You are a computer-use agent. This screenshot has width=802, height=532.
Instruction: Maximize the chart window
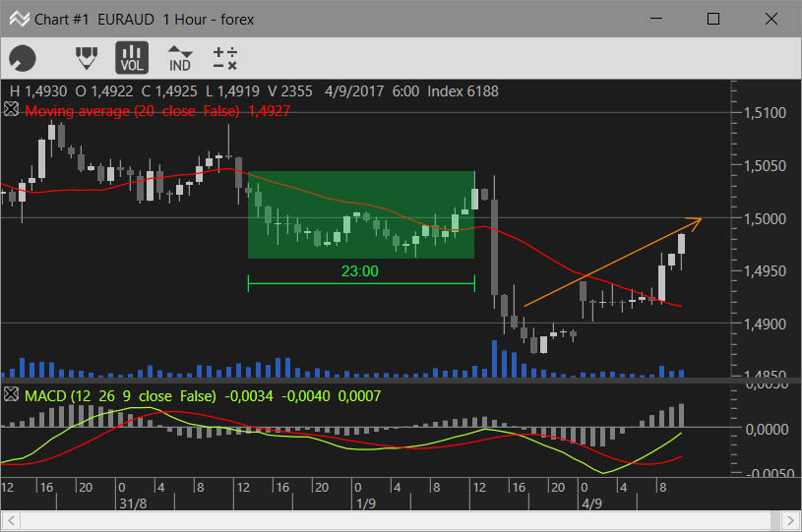click(x=713, y=19)
